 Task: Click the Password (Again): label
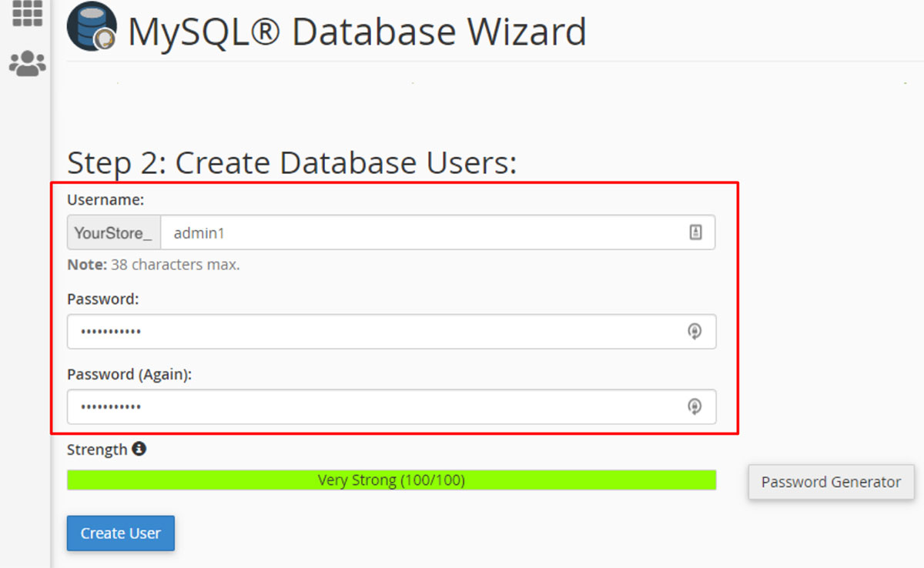pyautogui.click(x=129, y=375)
